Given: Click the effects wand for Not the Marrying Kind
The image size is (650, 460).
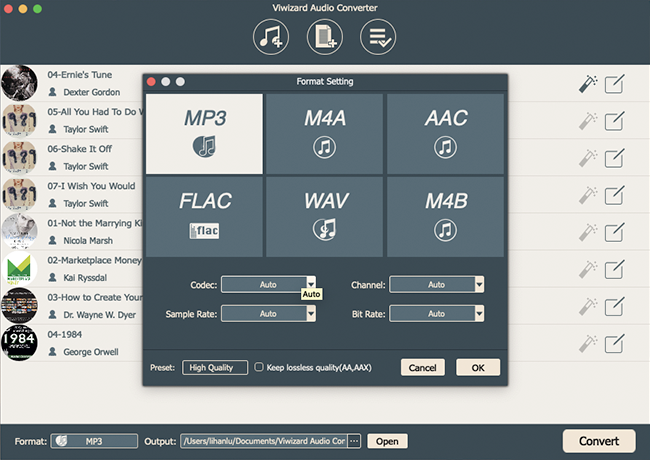Looking at the screenshot, I should coord(588,232).
